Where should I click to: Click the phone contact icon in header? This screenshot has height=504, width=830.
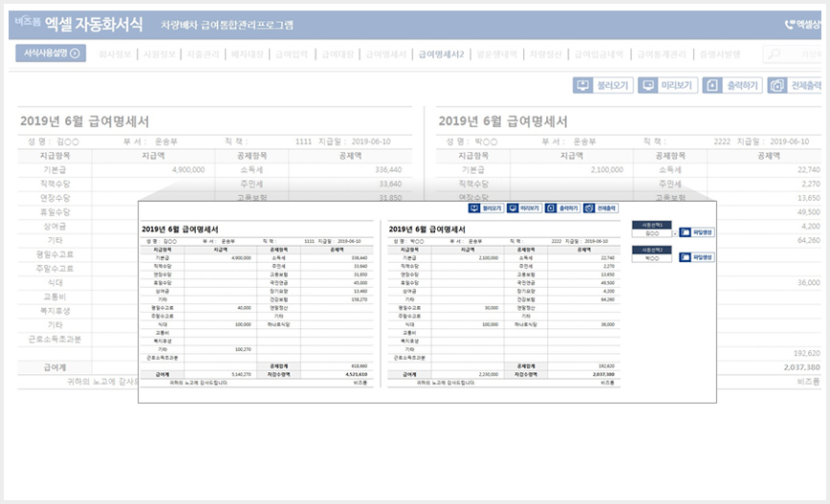coord(790,24)
